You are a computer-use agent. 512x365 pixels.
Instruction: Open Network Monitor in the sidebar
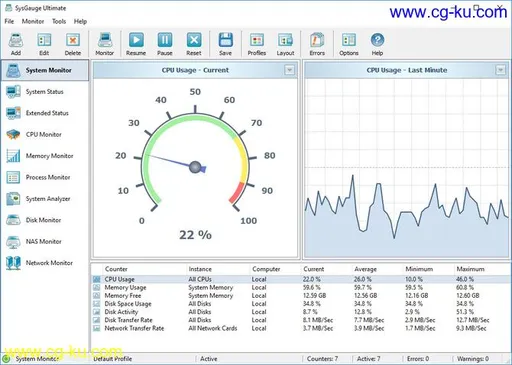45,263
